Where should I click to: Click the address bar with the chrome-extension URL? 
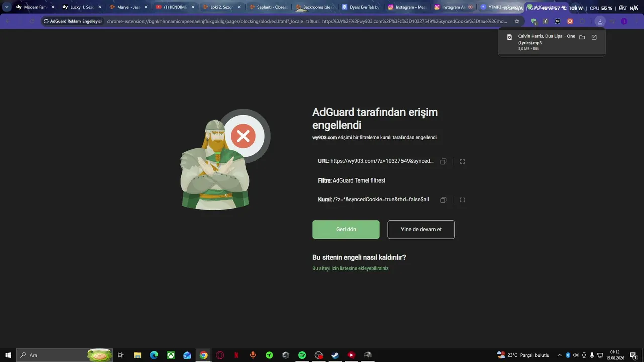pyautogui.click(x=307, y=21)
